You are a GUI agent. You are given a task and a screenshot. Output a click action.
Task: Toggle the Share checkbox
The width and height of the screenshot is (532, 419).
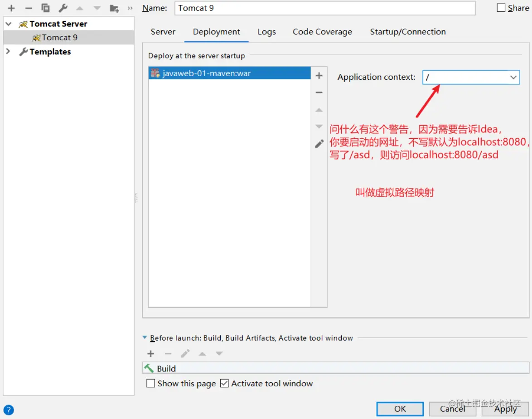(501, 8)
